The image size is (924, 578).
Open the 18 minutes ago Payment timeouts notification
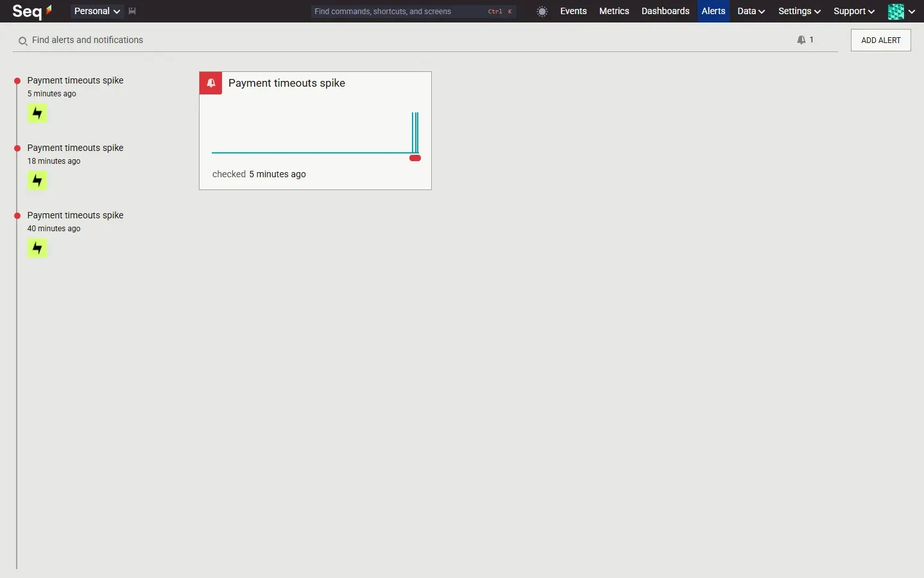75,148
